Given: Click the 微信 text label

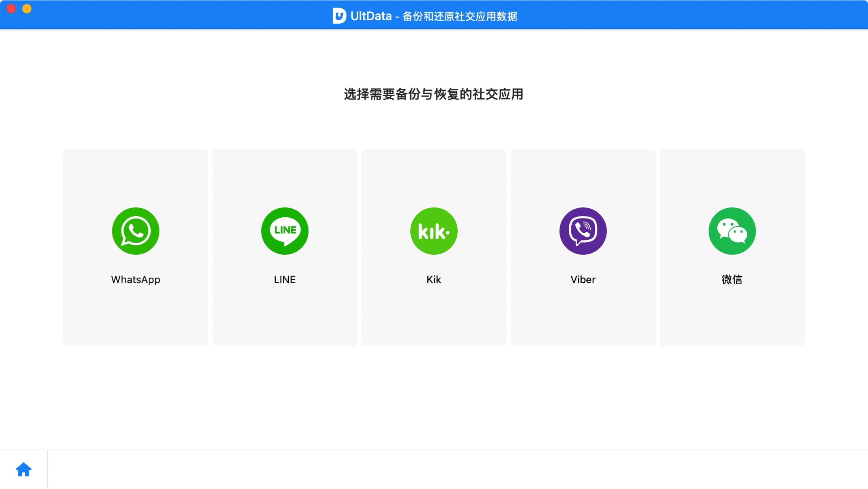Looking at the screenshot, I should point(732,280).
